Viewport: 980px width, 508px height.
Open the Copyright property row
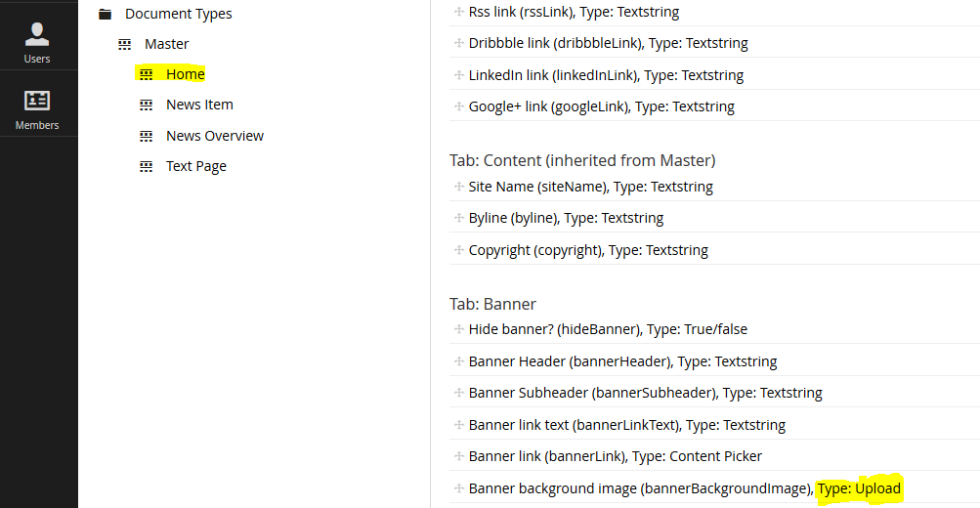tap(714, 250)
